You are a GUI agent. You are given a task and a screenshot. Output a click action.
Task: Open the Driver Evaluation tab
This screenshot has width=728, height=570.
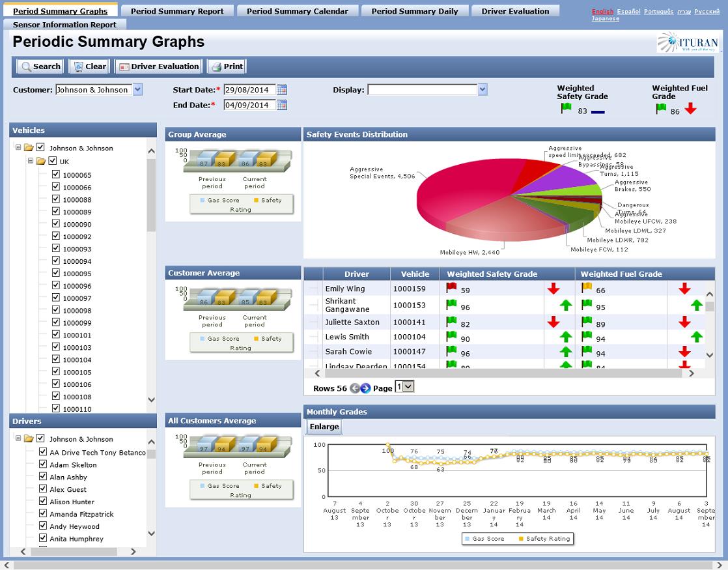tap(515, 11)
